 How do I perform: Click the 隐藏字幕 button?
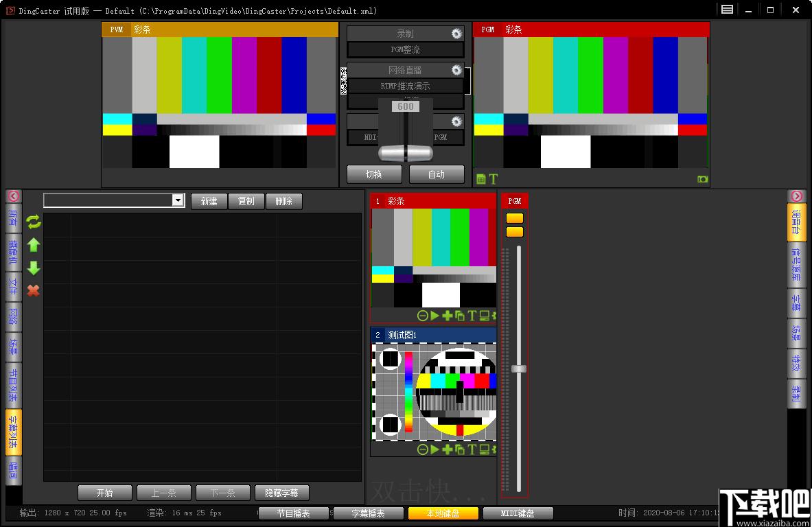tap(281, 493)
